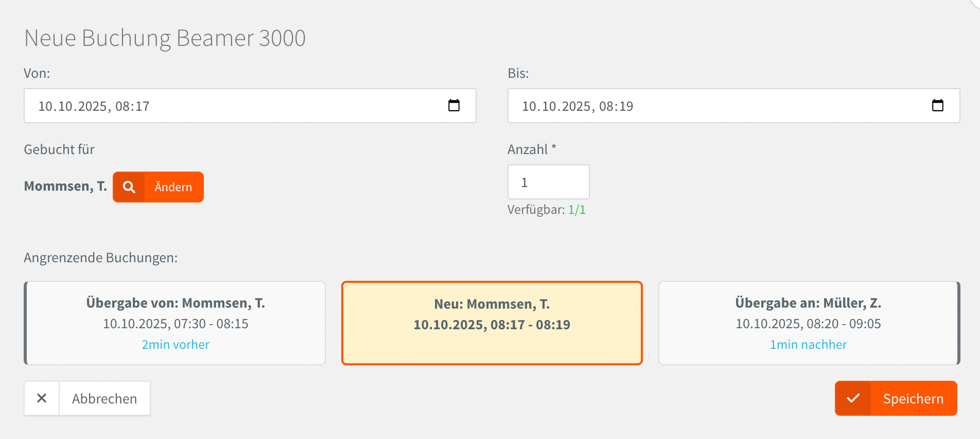Open the Bis date picker calendar icon
980x439 pixels.
pos(937,106)
